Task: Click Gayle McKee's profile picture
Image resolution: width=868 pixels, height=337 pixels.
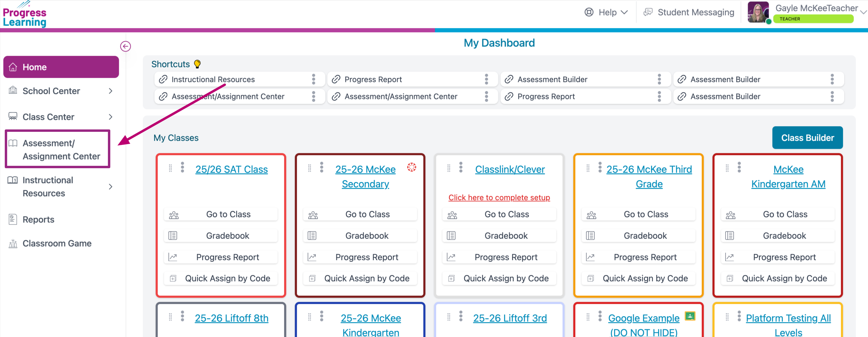Action: 758,13
